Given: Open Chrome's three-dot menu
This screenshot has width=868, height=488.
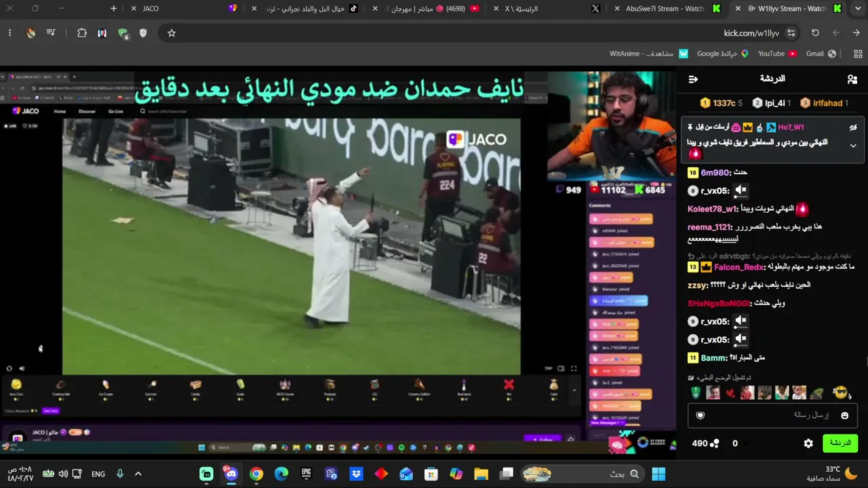Looking at the screenshot, I should pyautogui.click(x=9, y=33).
